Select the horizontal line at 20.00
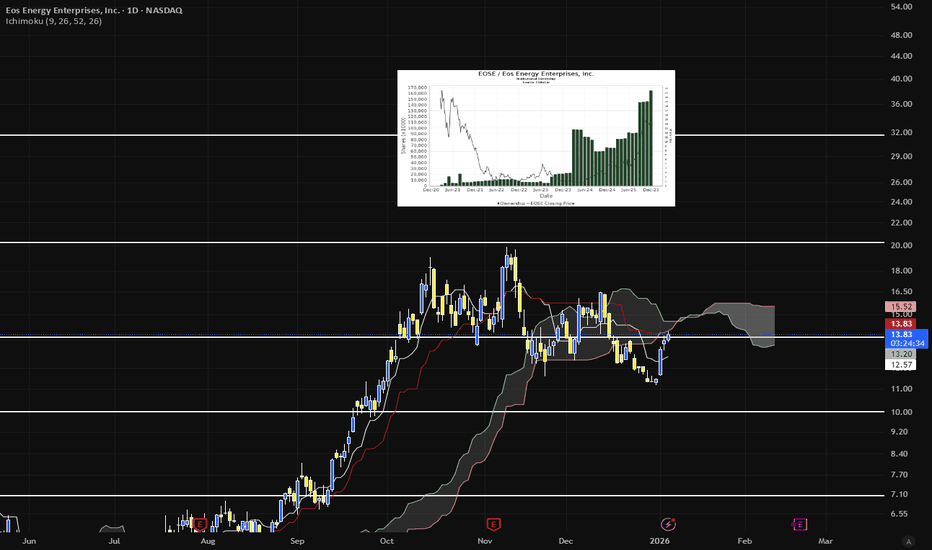Image resolution: width=932 pixels, height=550 pixels. (x=442, y=242)
